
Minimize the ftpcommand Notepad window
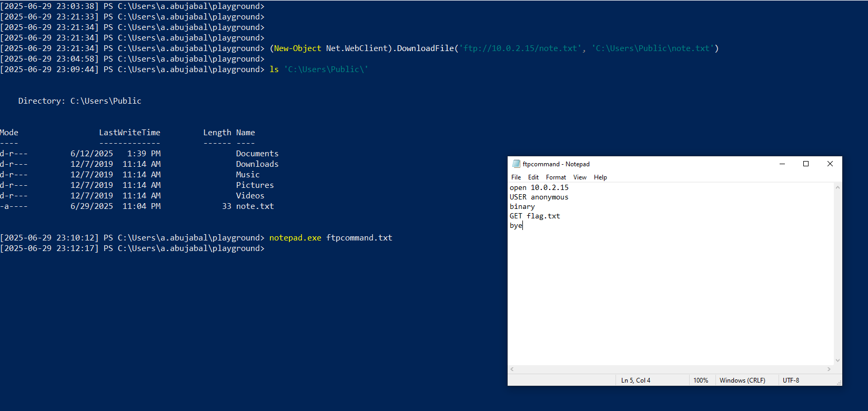(x=782, y=164)
